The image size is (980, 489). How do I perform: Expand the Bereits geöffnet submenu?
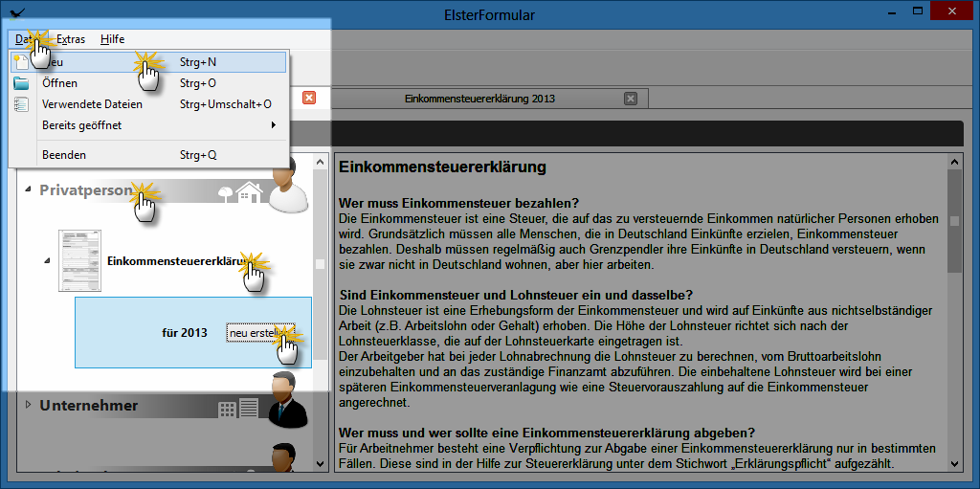point(148,125)
